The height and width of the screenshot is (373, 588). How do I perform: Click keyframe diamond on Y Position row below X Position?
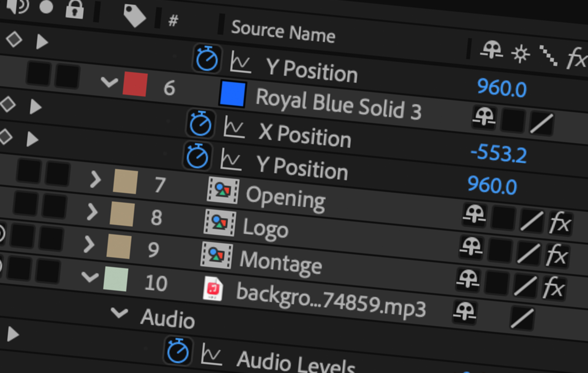[5, 137]
